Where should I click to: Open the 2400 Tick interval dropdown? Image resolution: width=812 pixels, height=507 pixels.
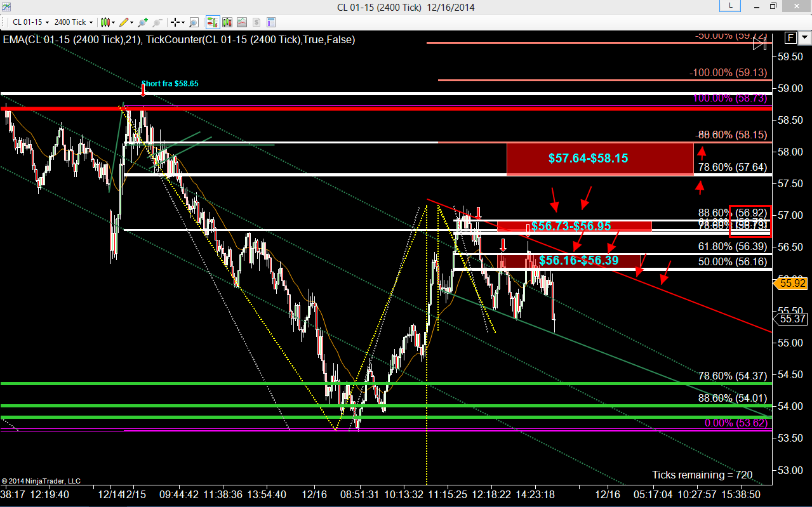click(74, 22)
